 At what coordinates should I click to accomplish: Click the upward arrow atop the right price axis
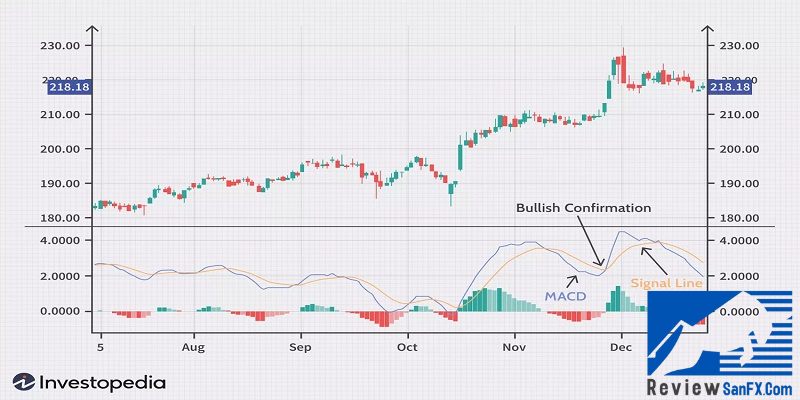click(x=708, y=30)
